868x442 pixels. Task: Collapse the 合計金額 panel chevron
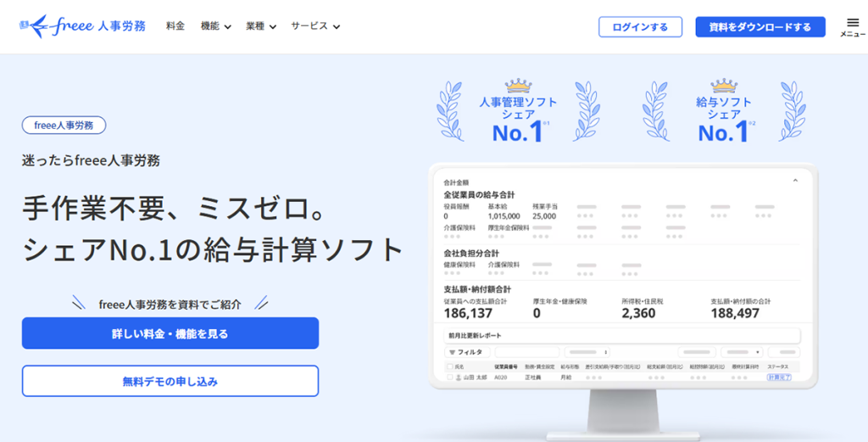(795, 181)
